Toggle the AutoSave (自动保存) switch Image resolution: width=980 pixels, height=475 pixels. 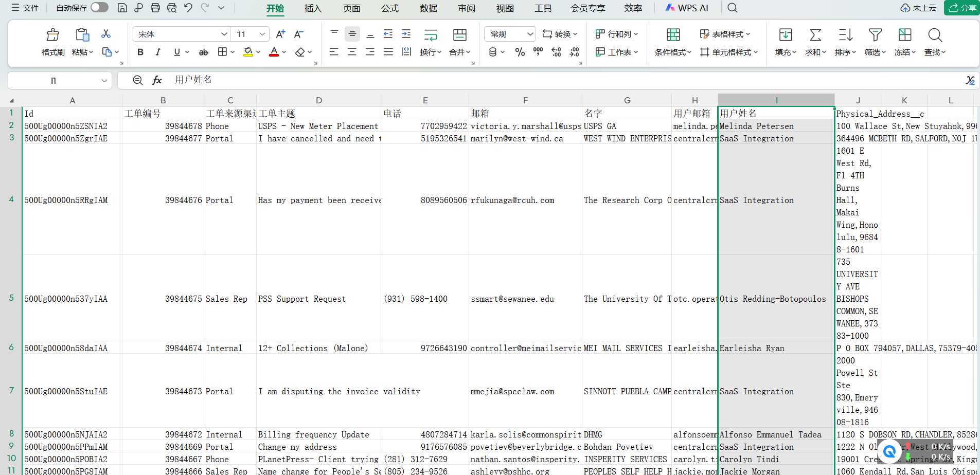tap(99, 8)
